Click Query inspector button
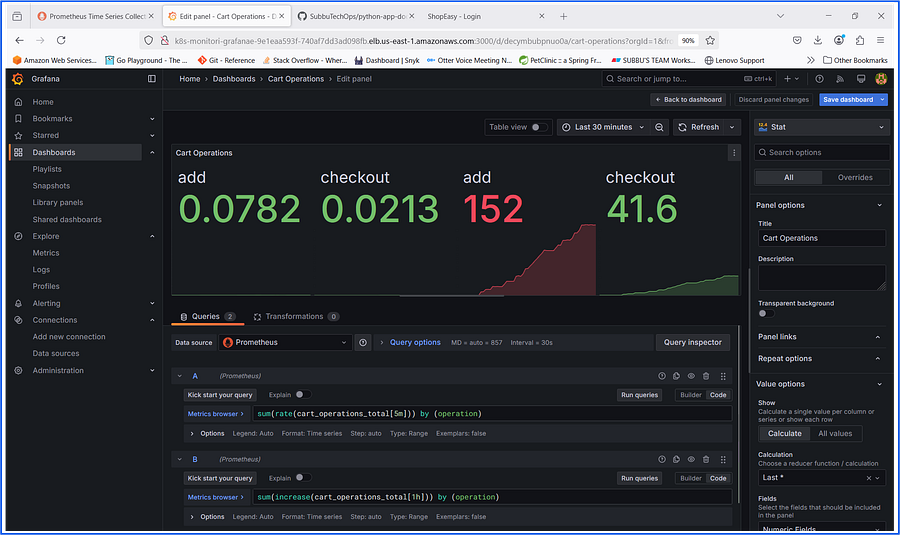The image size is (900, 535). click(x=693, y=343)
